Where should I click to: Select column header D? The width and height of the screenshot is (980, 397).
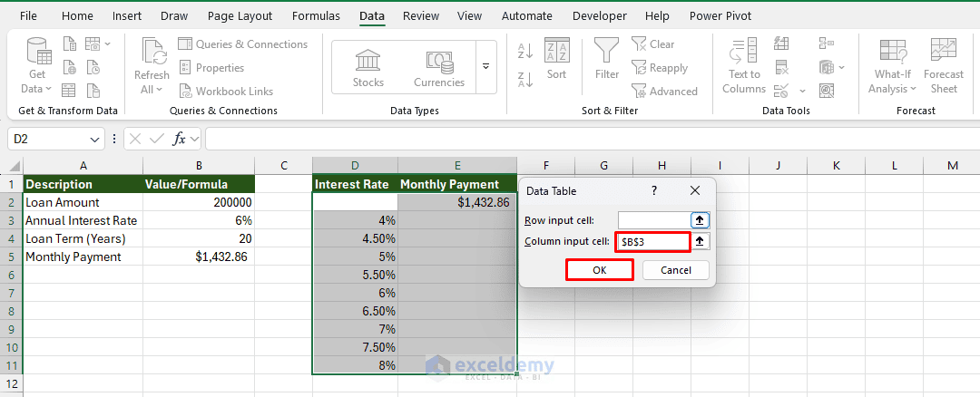pyautogui.click(x=355, y=165)
